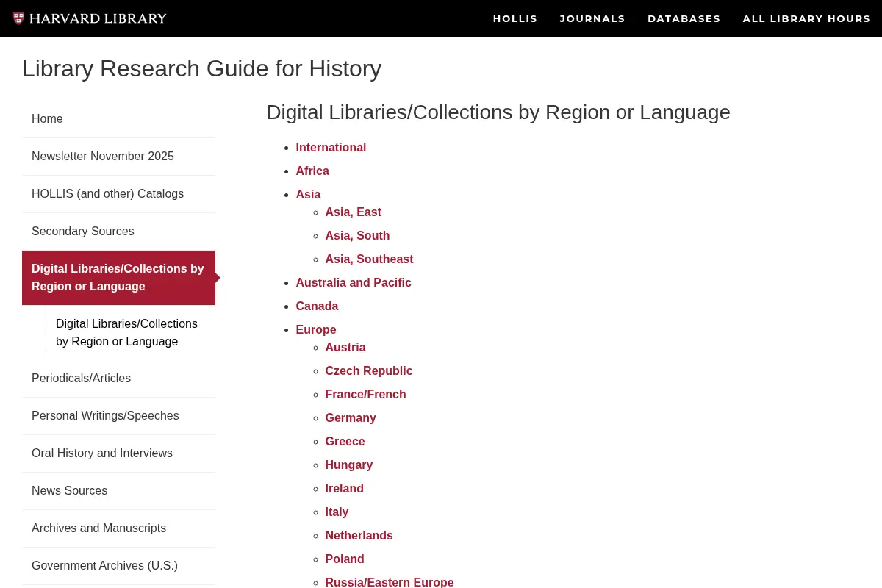This screenshot has height=588, width=882.
Task: Jump to Poland
Action: tap(345, 559)
